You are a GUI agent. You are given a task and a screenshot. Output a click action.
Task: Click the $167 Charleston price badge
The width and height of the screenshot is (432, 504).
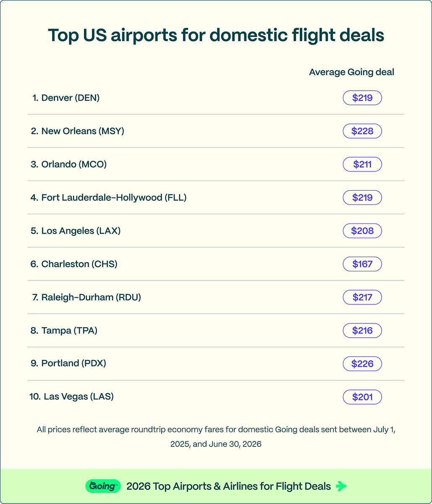[362, 264]
